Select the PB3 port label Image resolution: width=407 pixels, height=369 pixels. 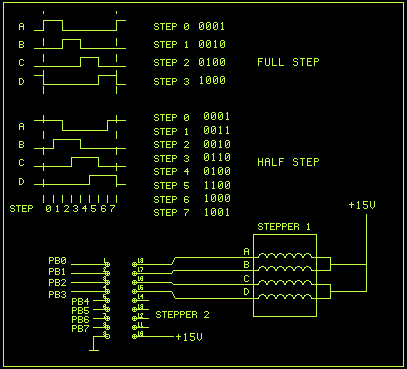[x=57, y=295]
